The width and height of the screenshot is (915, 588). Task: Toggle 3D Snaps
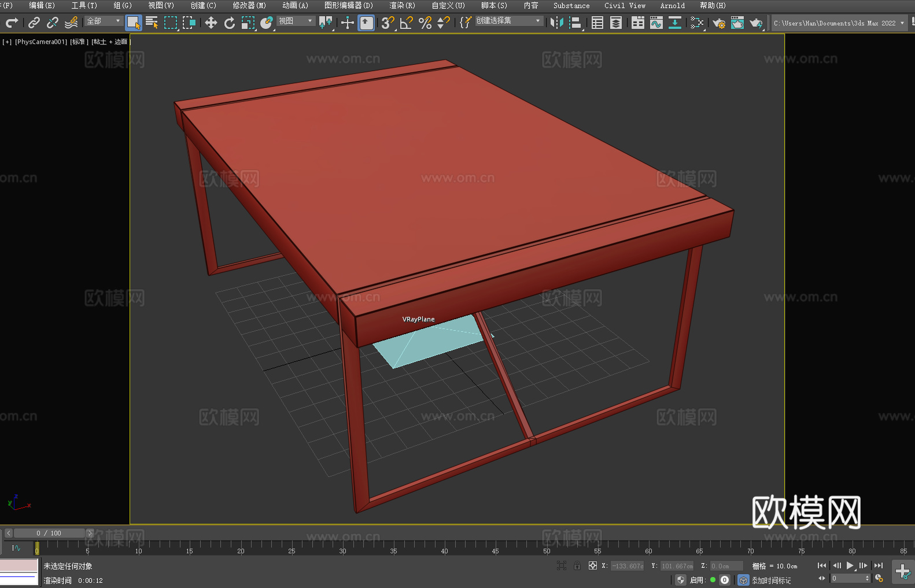click(x=388, y=23)
